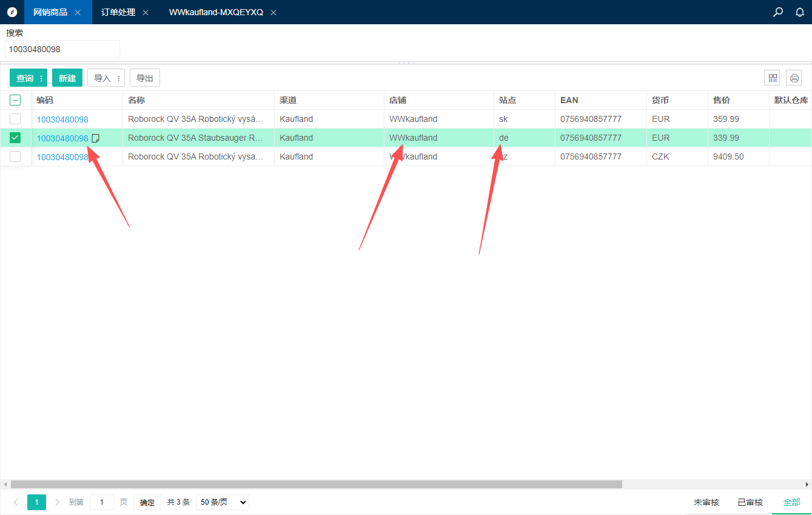812x515 pixels.
Task: Switch to the WWkaufland-MXQEYXQ tab
Action: pos(216,12)
